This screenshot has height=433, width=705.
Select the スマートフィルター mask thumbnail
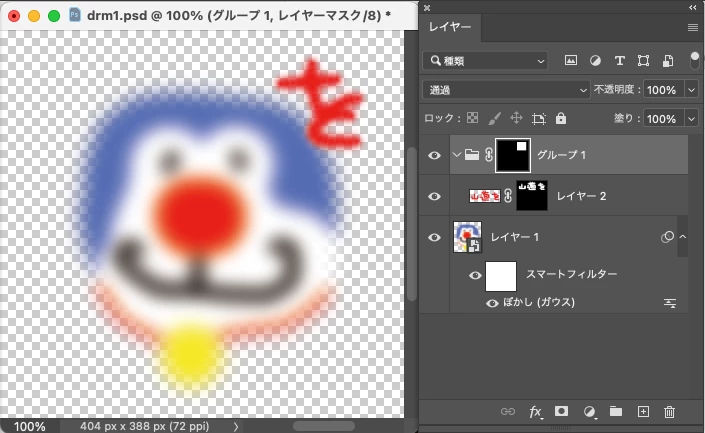pos(501,276)
